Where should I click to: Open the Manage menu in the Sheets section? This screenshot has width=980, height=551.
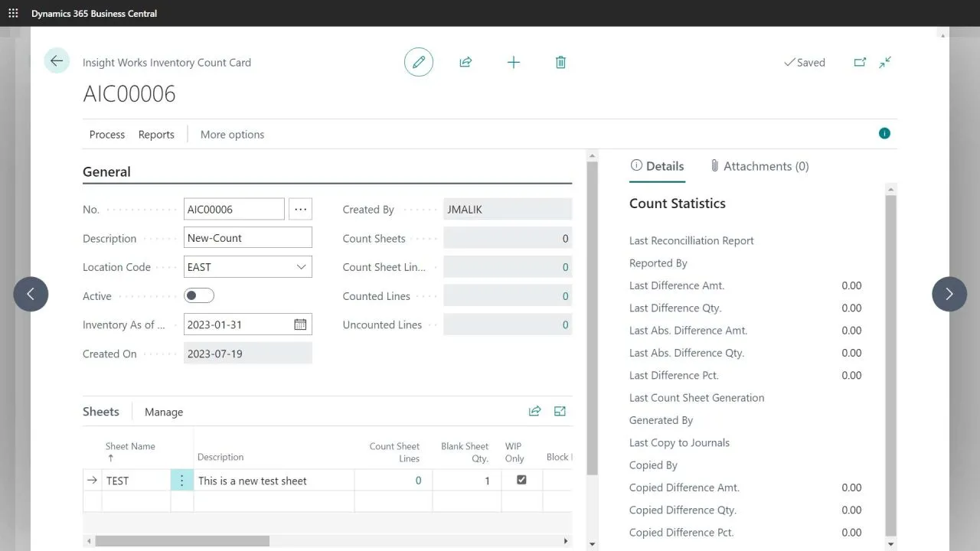coord(163,412)
